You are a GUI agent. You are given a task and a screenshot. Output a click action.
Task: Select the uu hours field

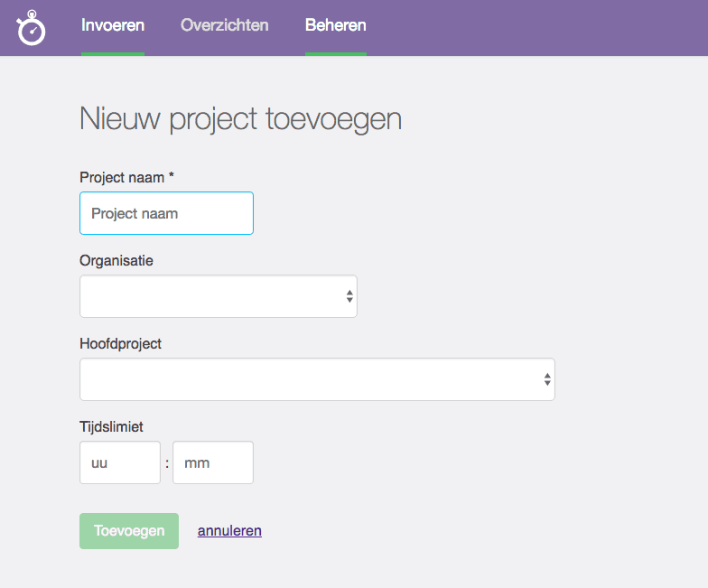click(120, 462)
